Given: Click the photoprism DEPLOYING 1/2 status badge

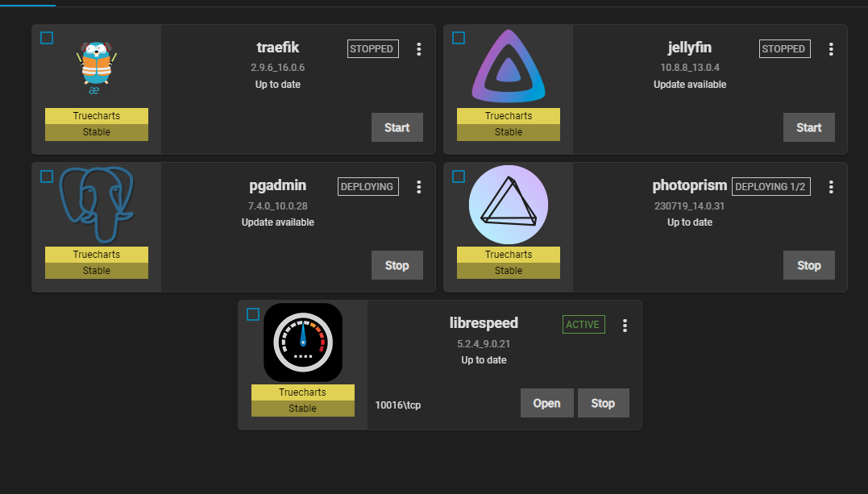Looking at the screenshot, I should click(x=771, y=187).
